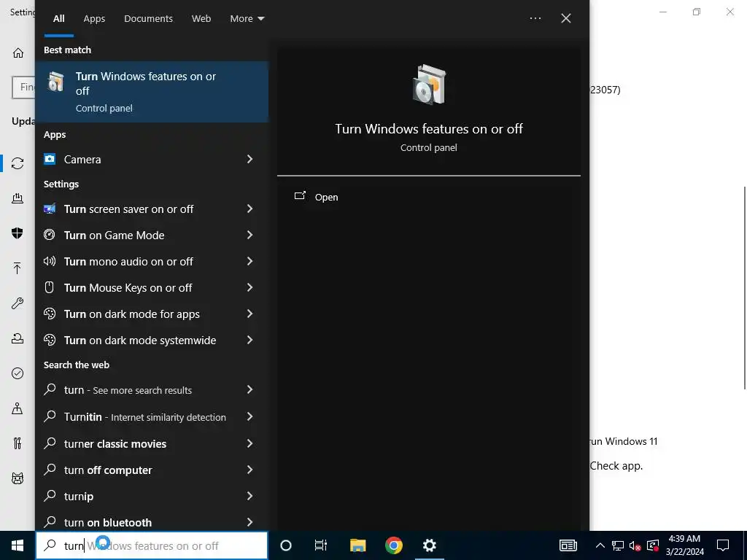The width and height of the screenshot is (747, 560).
Task: Click the Windows Update sync icon in Settings sidebar
Action: 18,163
